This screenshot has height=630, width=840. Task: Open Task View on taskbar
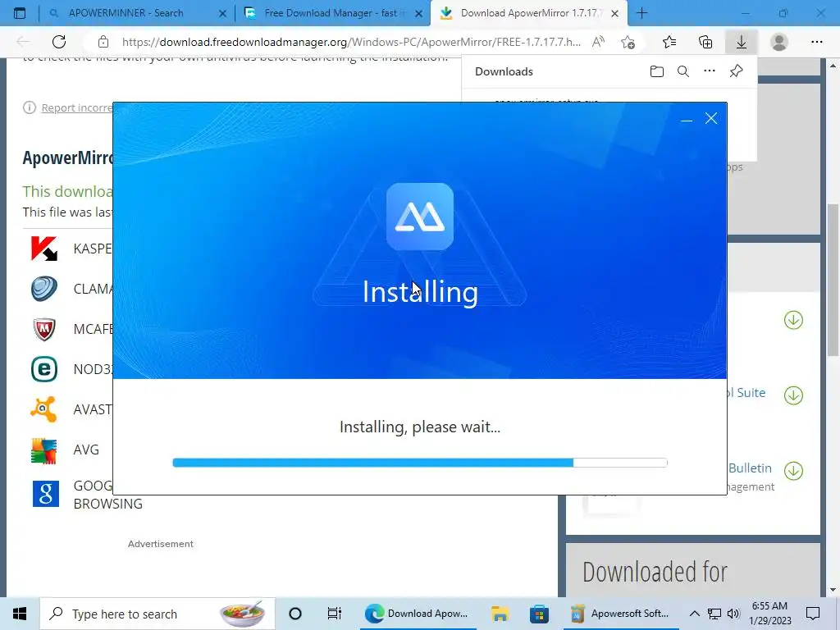click(335, 614)
